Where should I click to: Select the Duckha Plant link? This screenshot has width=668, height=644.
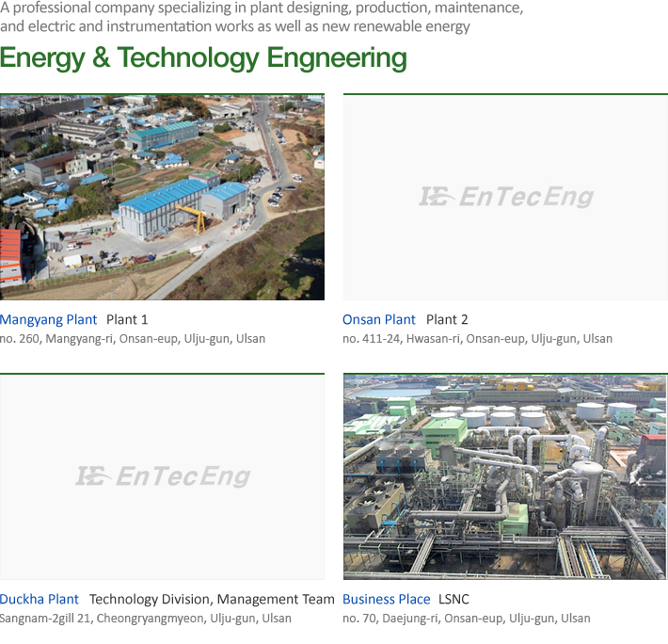40,600
